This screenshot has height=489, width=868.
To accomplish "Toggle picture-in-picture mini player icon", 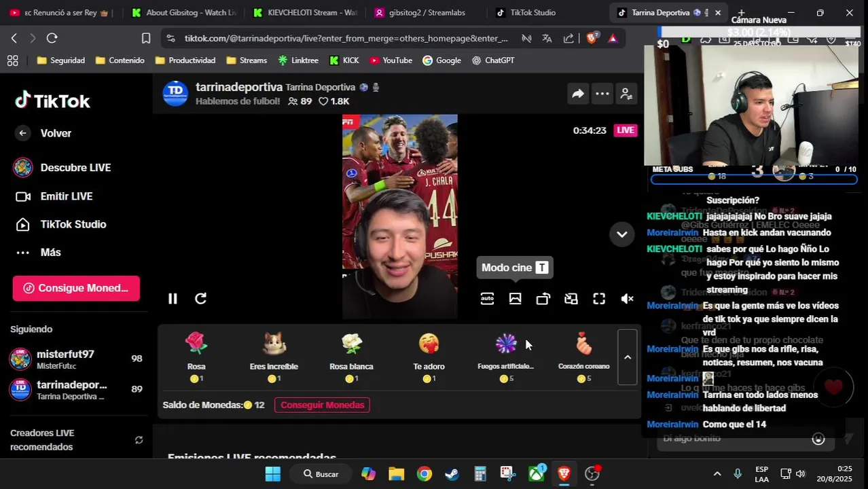I will [x=571, y=299].
